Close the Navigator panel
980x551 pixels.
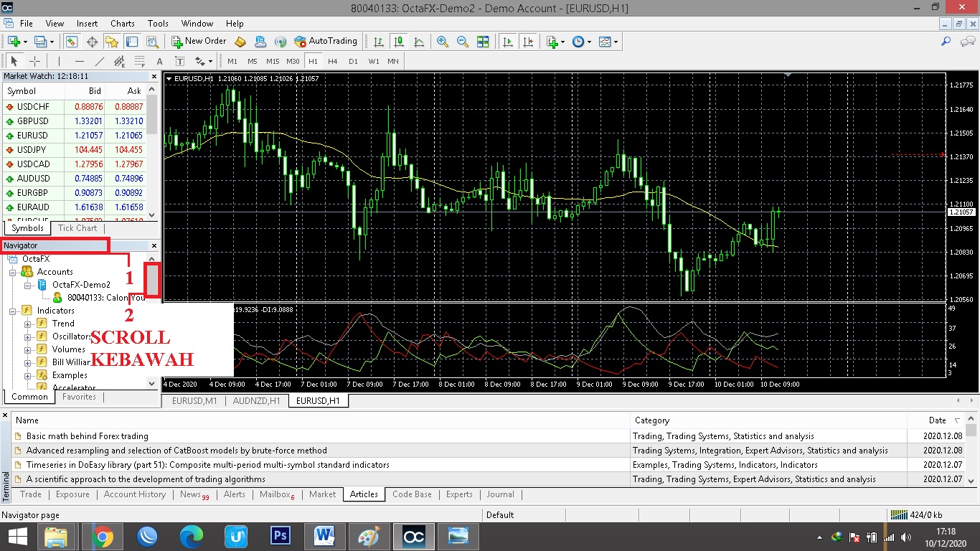[x=154, y=245]
